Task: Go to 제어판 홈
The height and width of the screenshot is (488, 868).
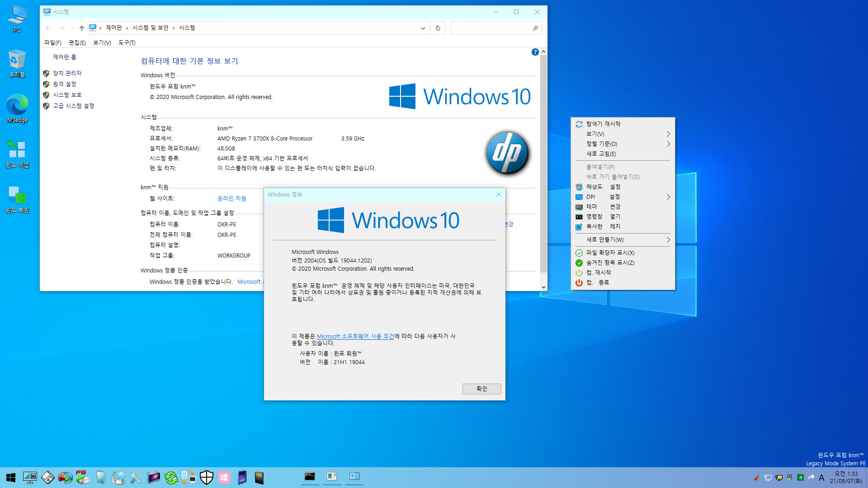Action: [65, 57]
